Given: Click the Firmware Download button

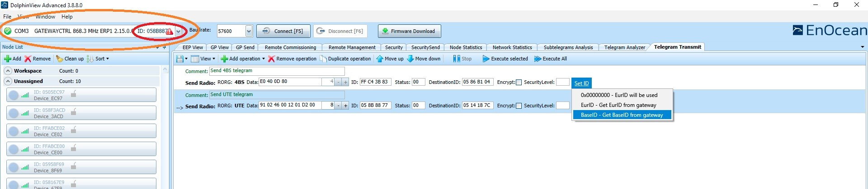Looking at the screenshot, I should (409, 31).
